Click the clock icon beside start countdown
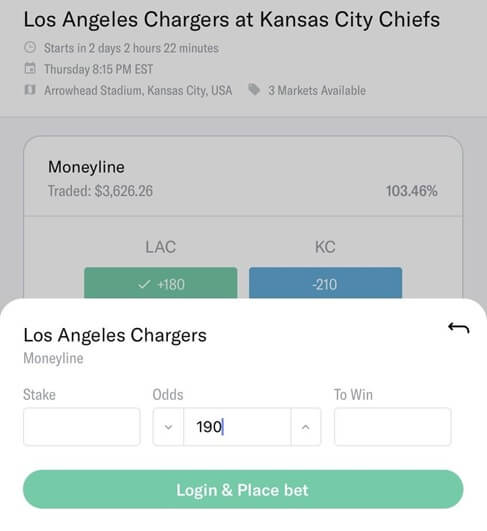Image resolution: width=487 pixels, height=531 pixels. [30, 47]
